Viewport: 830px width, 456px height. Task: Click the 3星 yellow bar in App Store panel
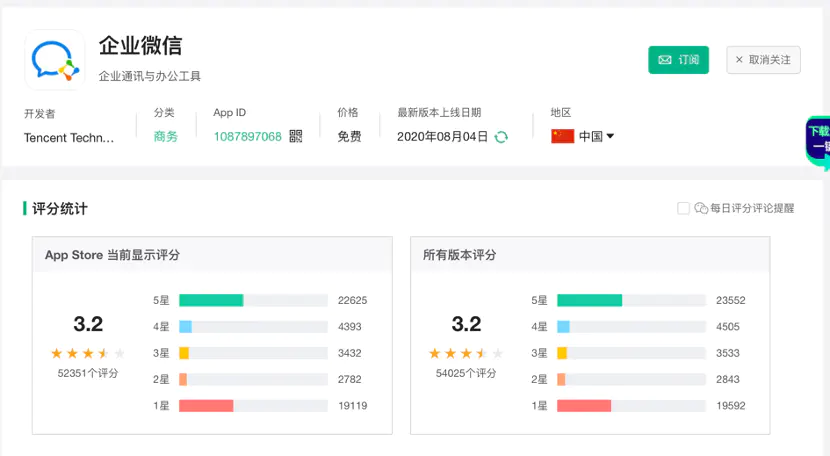(184, 353)
